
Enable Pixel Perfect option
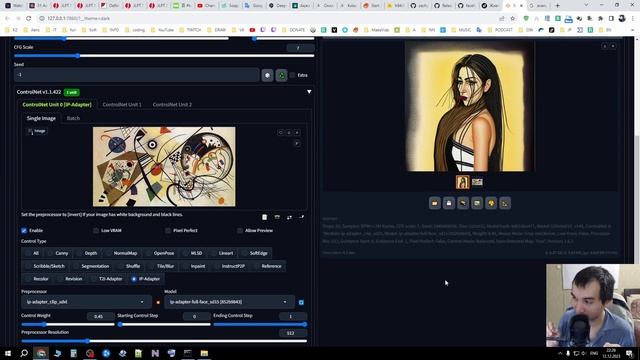[168, 231]
